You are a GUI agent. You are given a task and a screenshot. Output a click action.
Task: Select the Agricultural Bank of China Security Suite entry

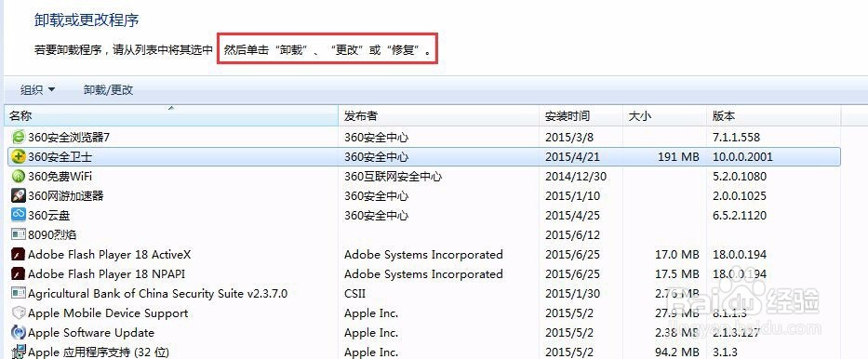click(x=424, y=293)
